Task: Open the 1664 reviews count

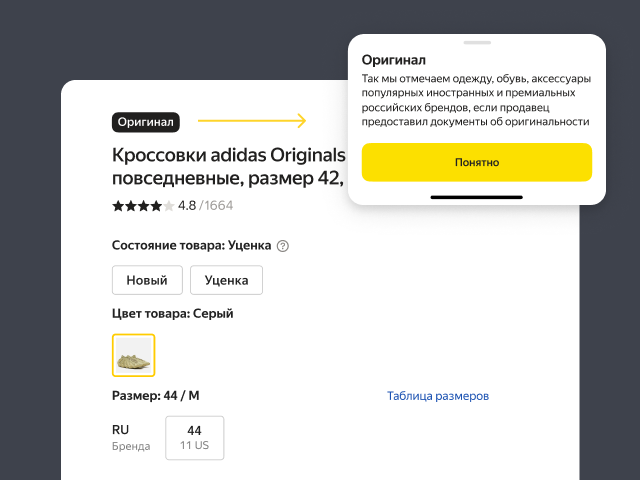Action: tap(219, 206)
